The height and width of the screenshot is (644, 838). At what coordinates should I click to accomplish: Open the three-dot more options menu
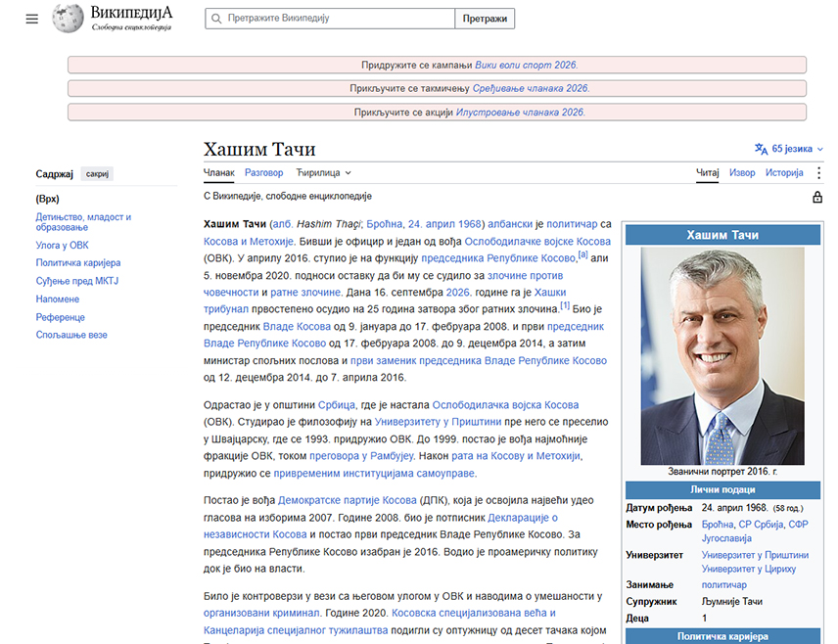coord(818,172)
